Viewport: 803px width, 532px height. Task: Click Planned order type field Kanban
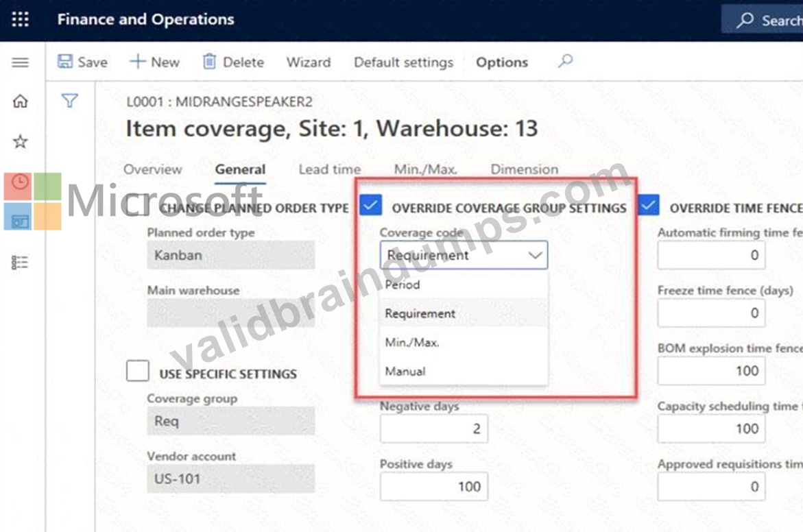[231, 255]
